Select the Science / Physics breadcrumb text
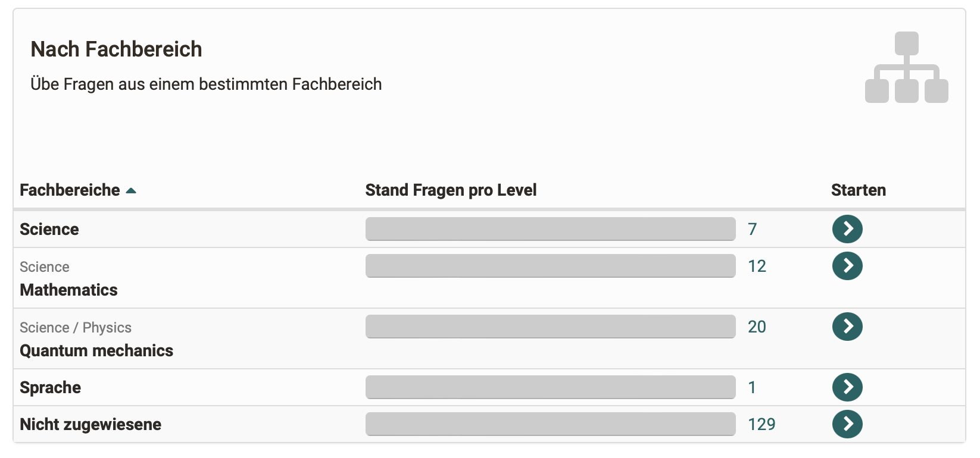This screenshot has height=458, width=980. 76,327
